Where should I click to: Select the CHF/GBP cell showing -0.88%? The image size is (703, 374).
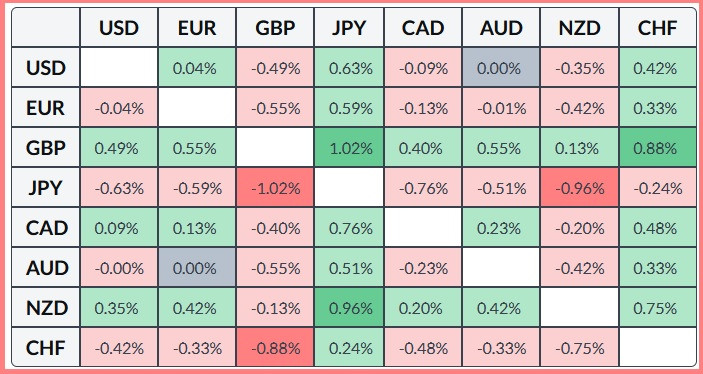pos(275,348)
